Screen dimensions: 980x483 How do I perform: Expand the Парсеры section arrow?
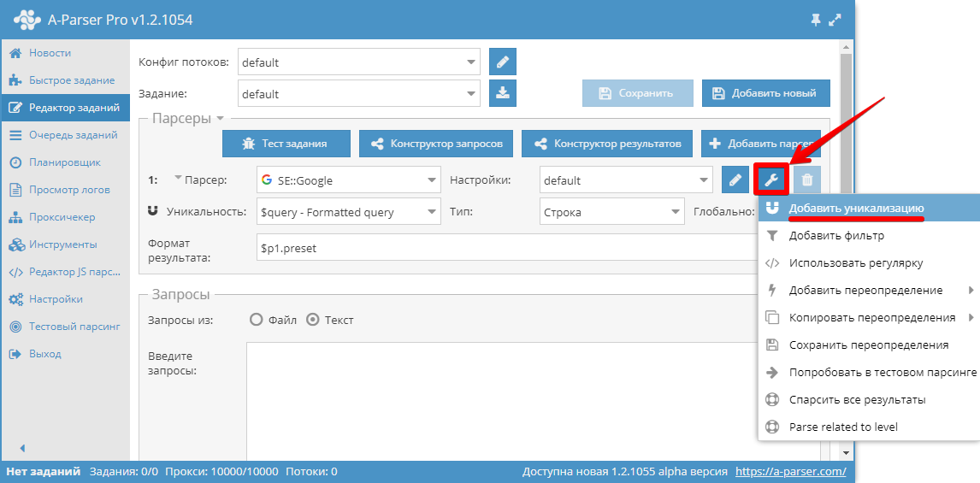click(x=220, y=118)
